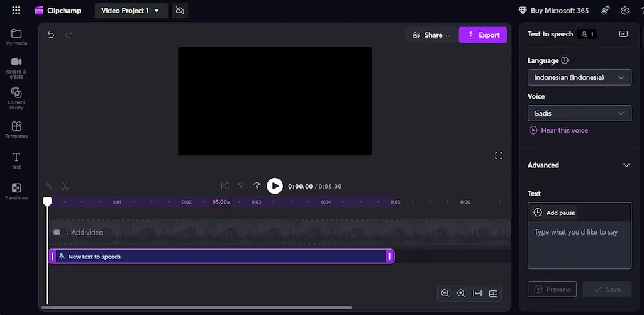
Task: Fit timeline to screen
Action: click(477, 293)
